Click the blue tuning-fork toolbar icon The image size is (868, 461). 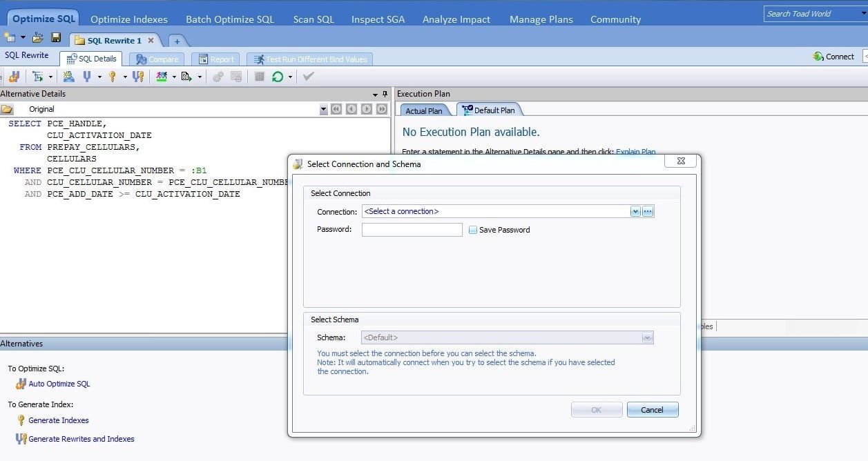coord(87,77)
